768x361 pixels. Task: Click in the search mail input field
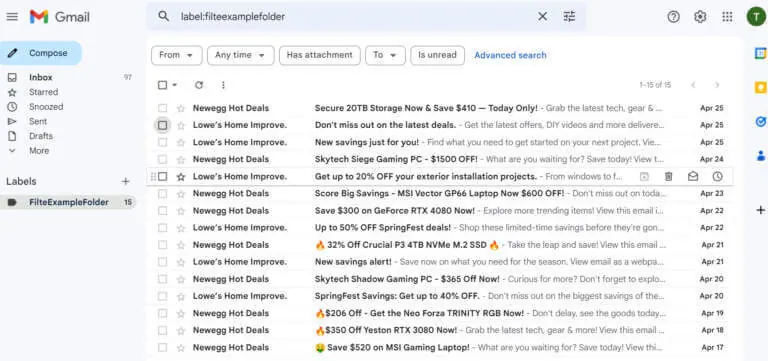[355, 17]
